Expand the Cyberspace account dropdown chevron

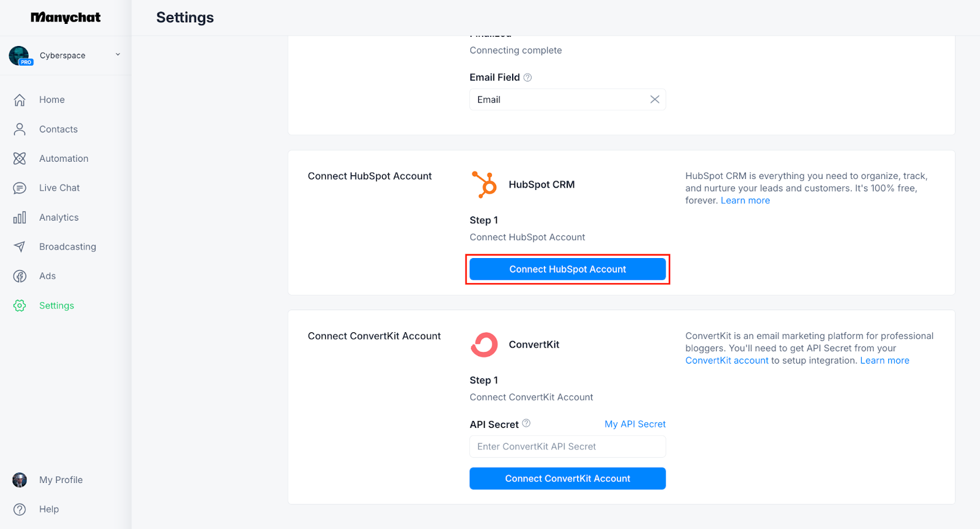click(118, 55)
